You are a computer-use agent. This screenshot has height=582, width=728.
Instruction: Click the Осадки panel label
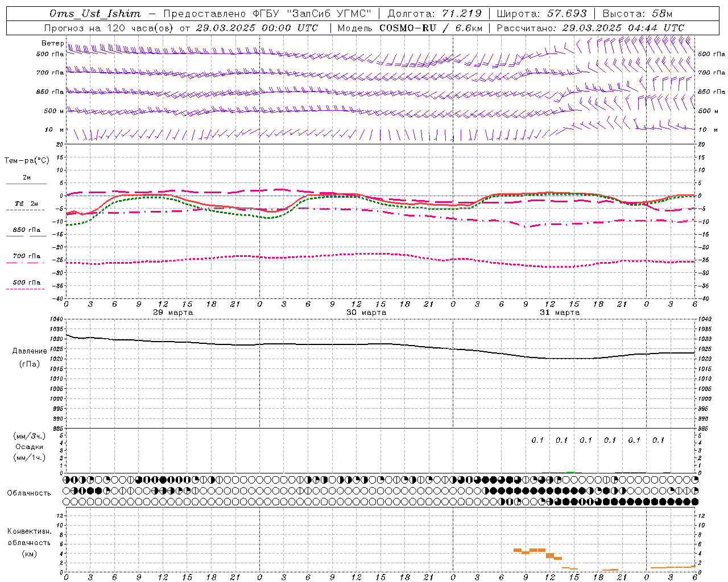(x=30, y=447)
